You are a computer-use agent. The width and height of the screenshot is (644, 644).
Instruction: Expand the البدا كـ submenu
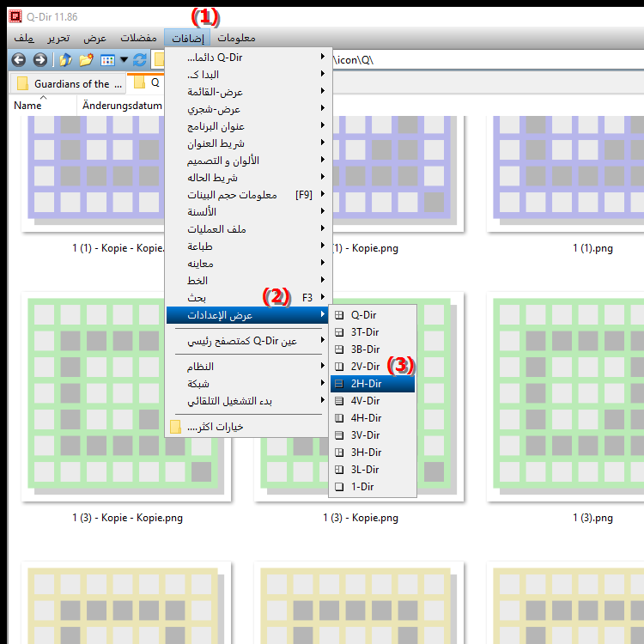click(x=247, y=75)
